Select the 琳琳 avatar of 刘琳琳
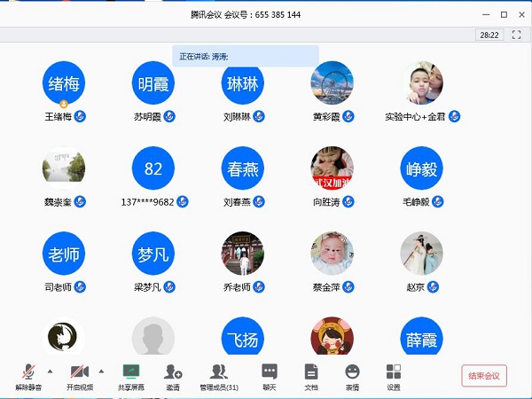The width and height of the screenshot is (532, 399). coord(243,83)
